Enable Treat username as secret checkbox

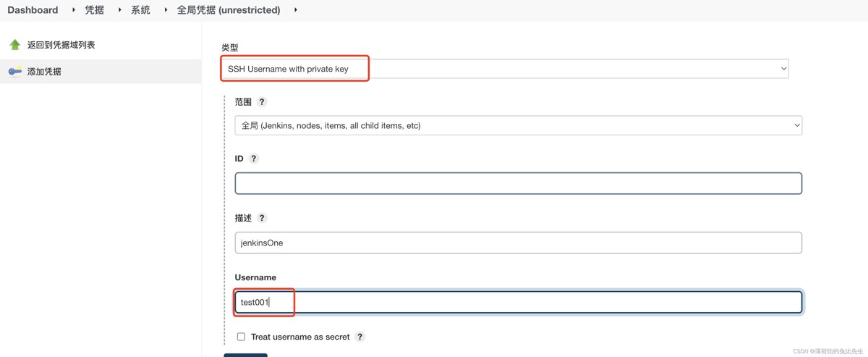pyautogui.click(x=242, y=337)
